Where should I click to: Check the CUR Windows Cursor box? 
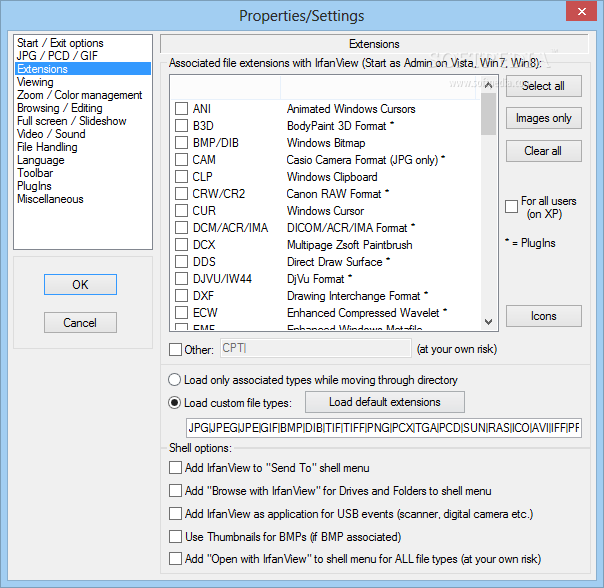(181, 211)
